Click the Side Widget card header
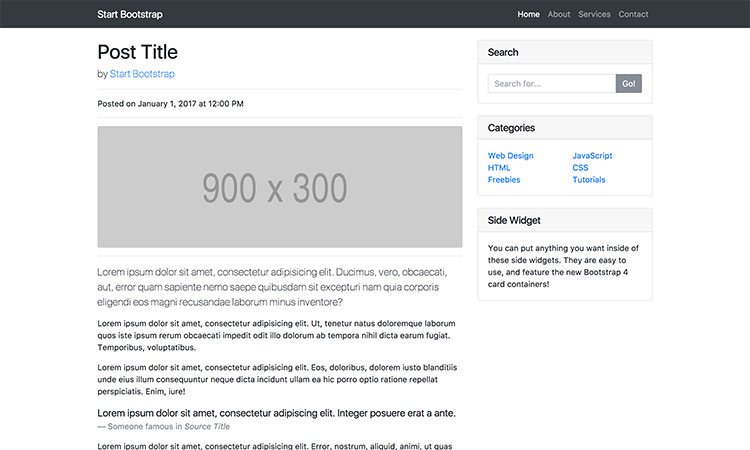The height and width of the screenshot is (450, 750). (x=564, y=220)
